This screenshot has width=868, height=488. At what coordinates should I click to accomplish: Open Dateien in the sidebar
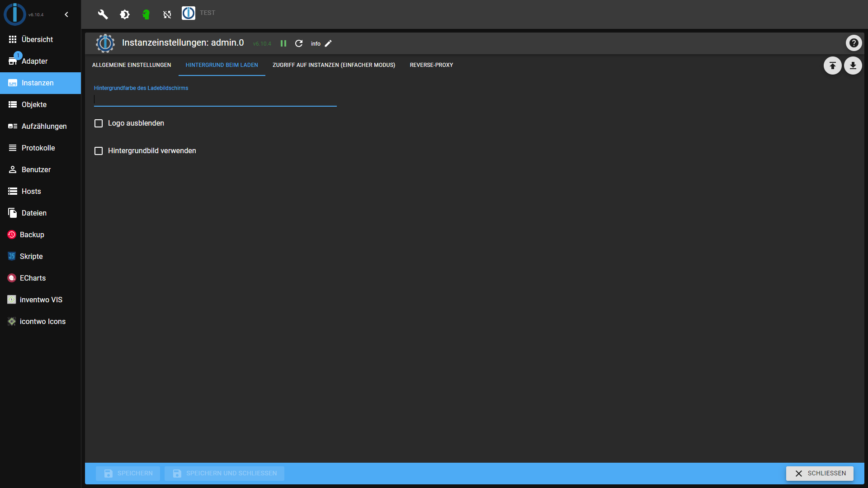pyautogui.click(x=40, y=213)
